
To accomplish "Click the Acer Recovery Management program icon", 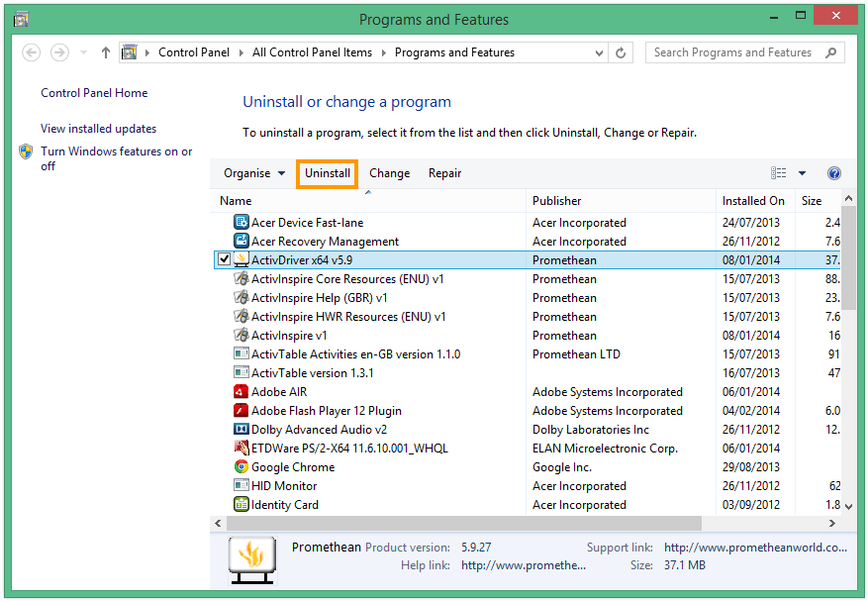I will pyautogui.click(x=241, y=241).
